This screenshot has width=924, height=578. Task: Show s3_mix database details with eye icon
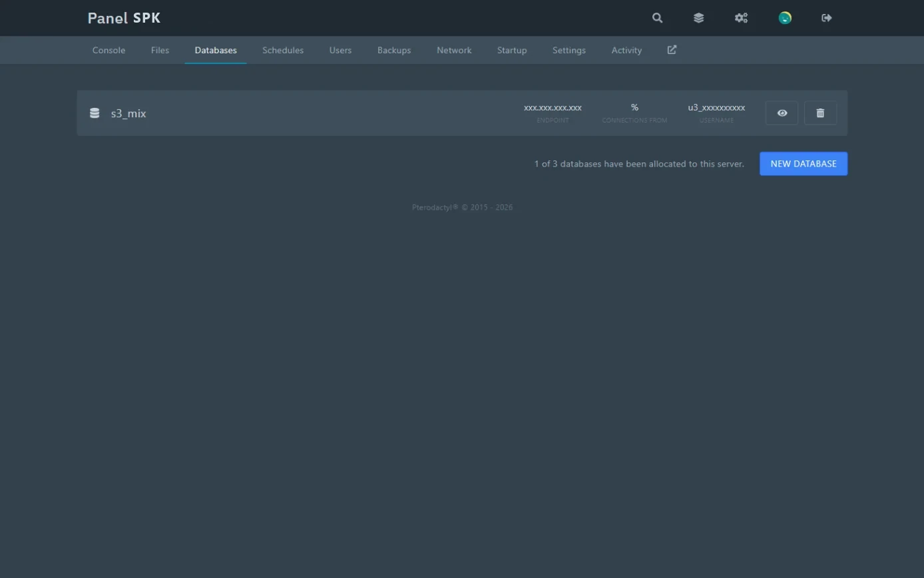(782, 113)
